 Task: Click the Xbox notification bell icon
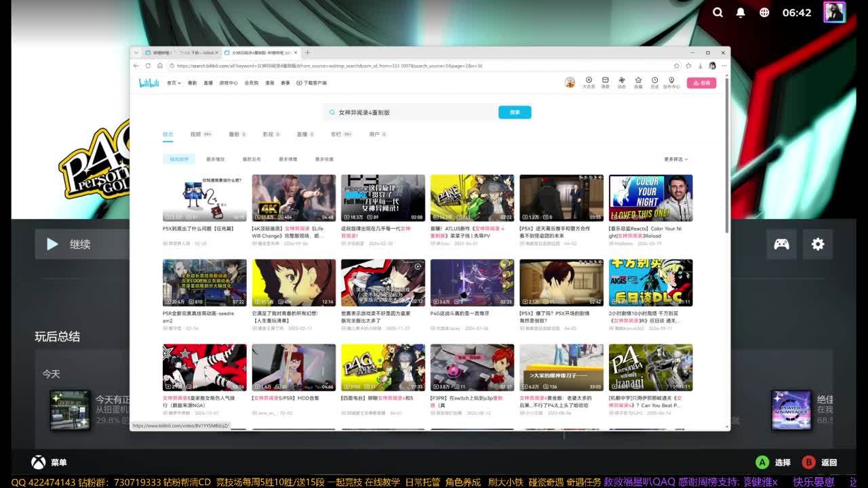[741, 12]
